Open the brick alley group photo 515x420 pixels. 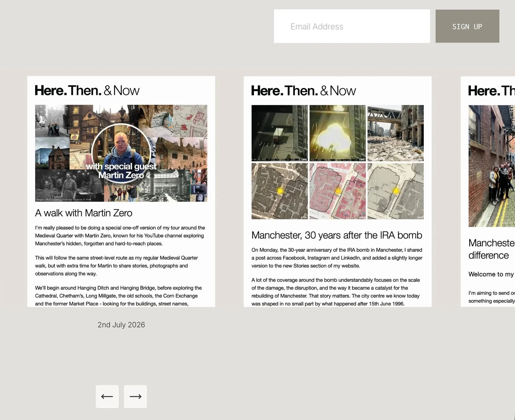pos(492,166)
